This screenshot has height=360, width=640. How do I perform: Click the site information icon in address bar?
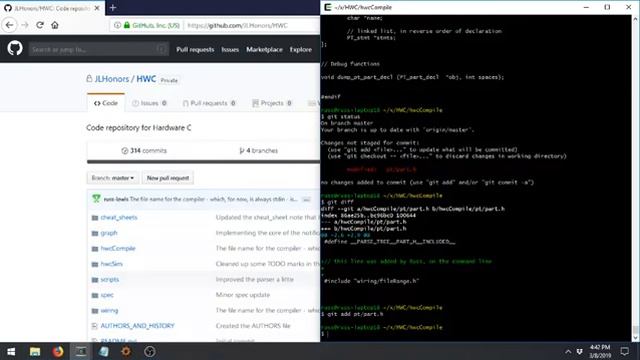(x=117, y=25)
